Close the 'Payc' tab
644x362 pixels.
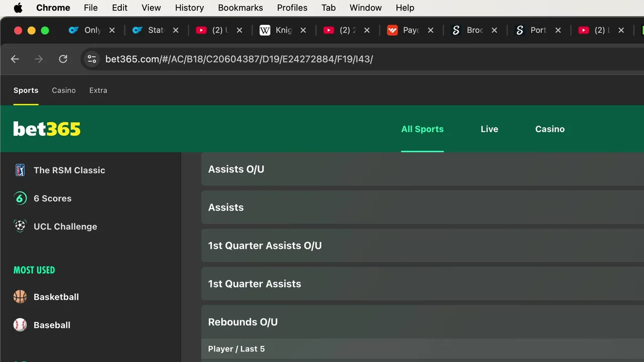click(x=430, y=30)
